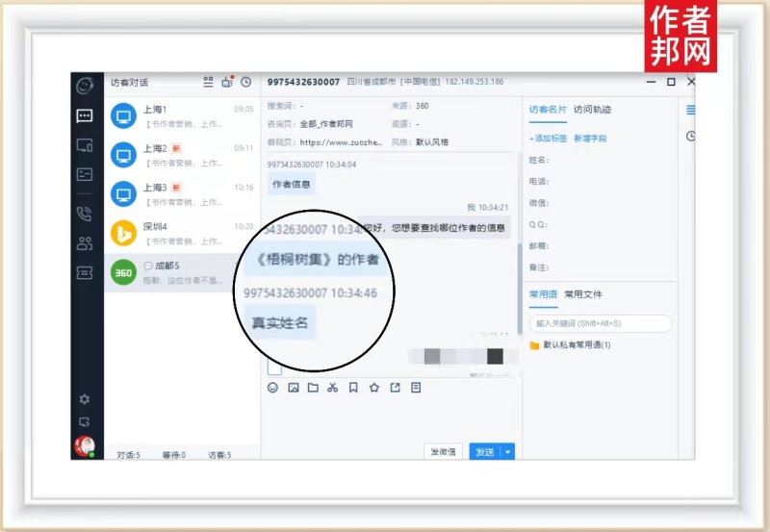Screen dimensions: 770x532
Task: Expand the 默认私有常用语 folder
Action: click(576, 344)
